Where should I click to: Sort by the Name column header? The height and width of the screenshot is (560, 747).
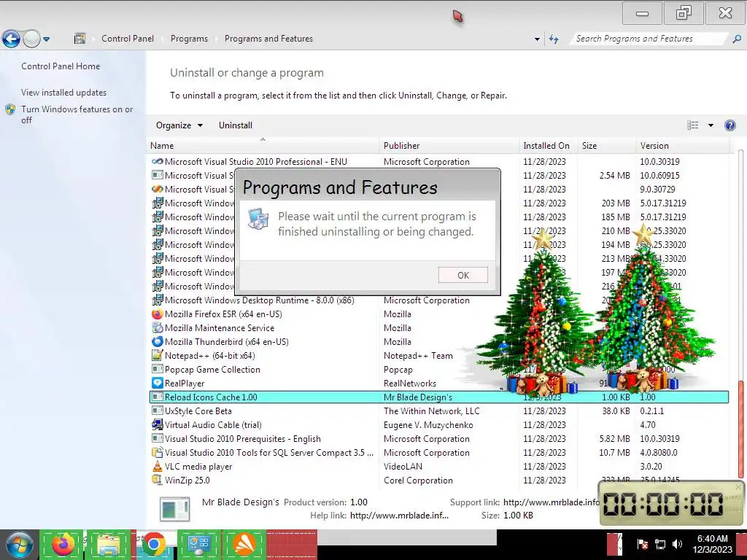pyautogui.click(x=263, y=146)
